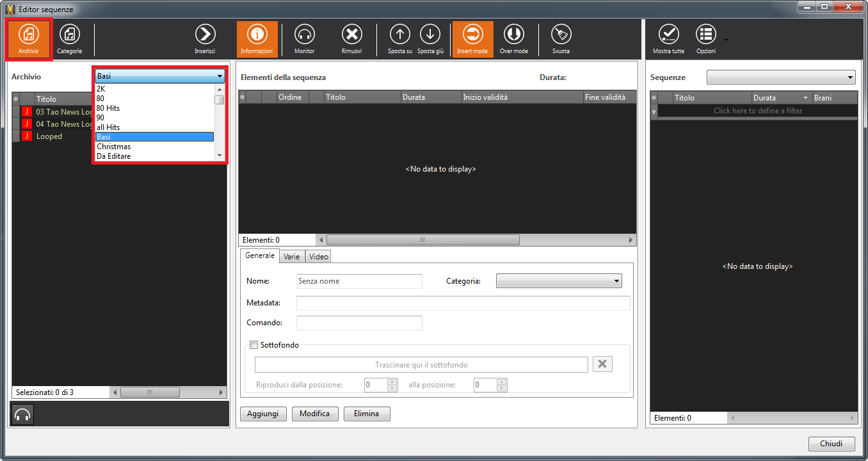
Task: Click the Aggiungi button
Action: (263, 414)
